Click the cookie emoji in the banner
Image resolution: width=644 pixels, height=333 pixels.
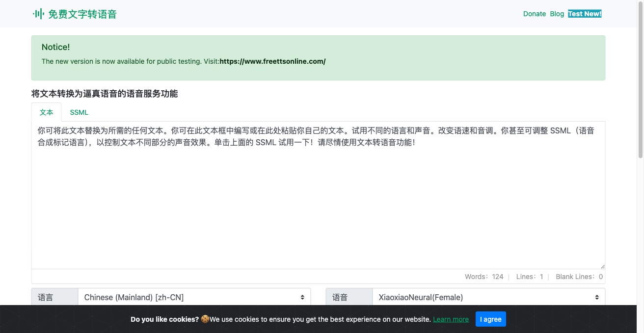point(205,319)
